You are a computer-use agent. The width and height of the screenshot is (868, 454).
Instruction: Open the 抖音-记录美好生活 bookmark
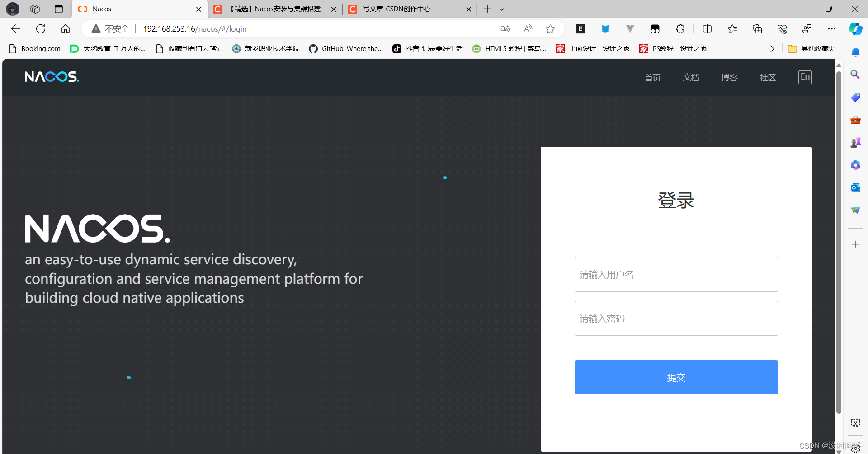(428, 49)
